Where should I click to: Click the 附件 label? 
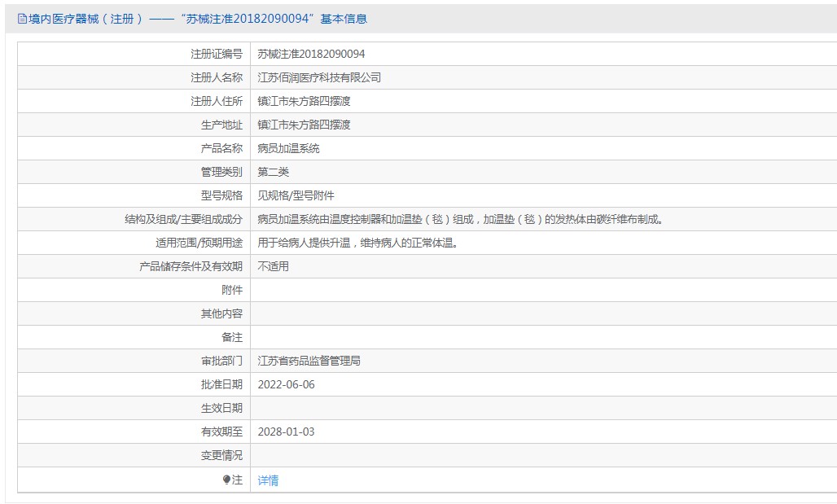coord(232,290)
